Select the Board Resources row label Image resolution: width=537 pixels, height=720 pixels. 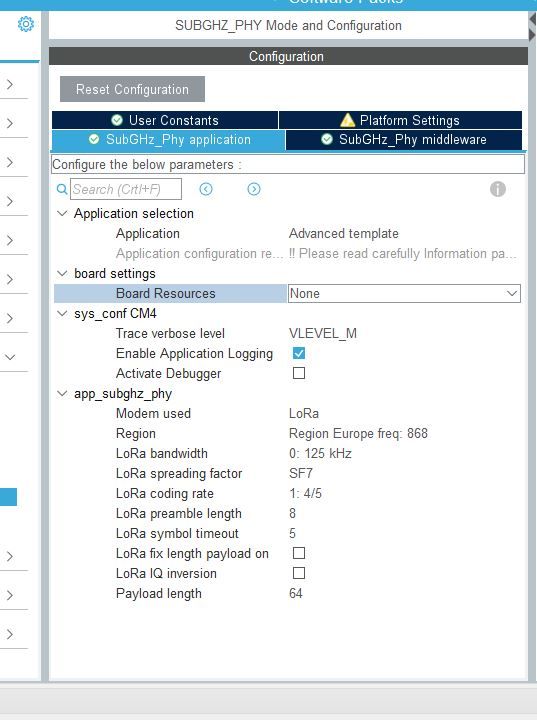coord(165,293)
